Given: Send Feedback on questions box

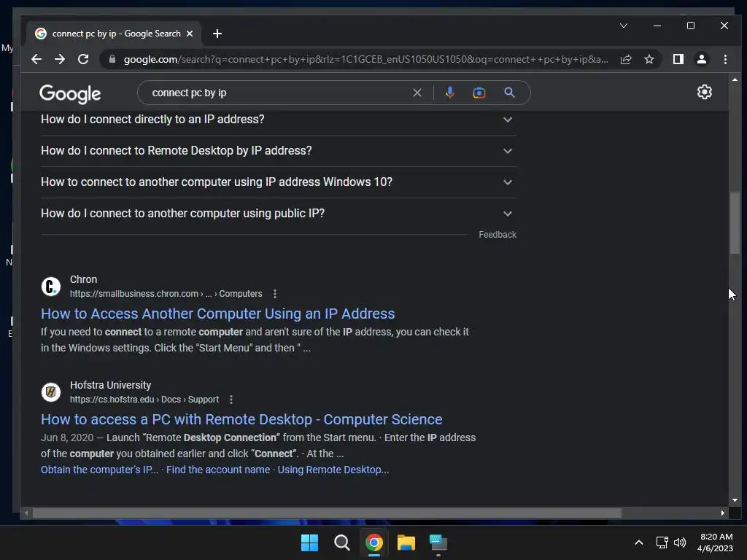Looking at the screenshot, I should [x=498, y=235].
